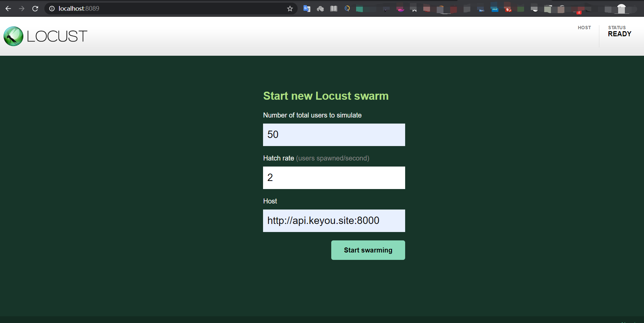Bookmark this page with the star icon
This screenshot has width=644, height=323.
(290, 9)
